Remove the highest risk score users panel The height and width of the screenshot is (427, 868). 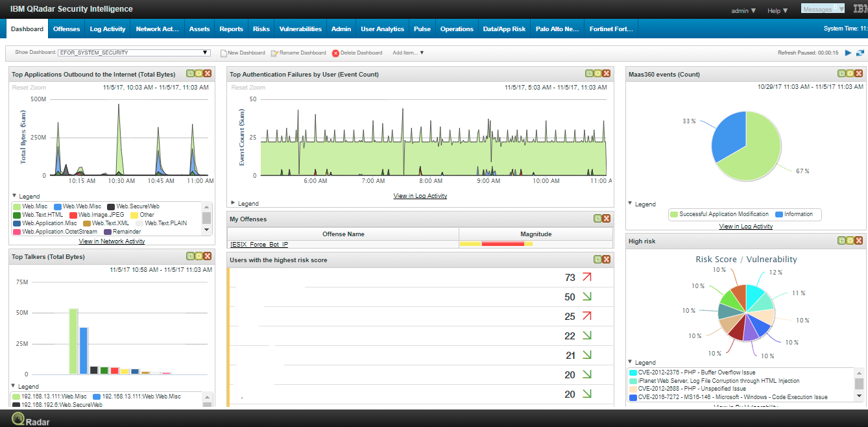coord(606,260)
